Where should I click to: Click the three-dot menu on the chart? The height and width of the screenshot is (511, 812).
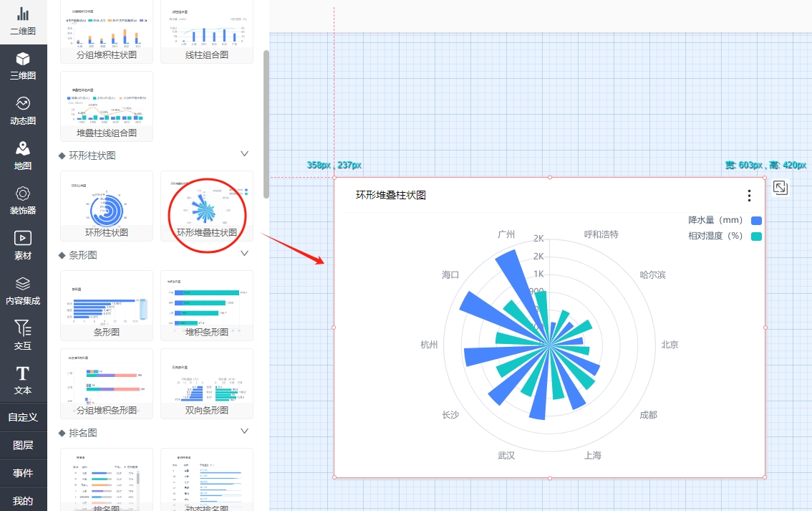tap(749, 196)
